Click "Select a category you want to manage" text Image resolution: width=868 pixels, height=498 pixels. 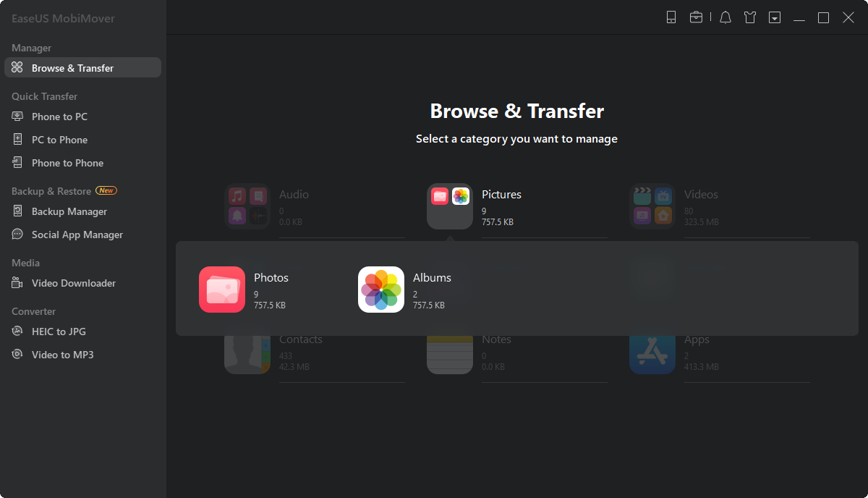click(x=517, y=139)
